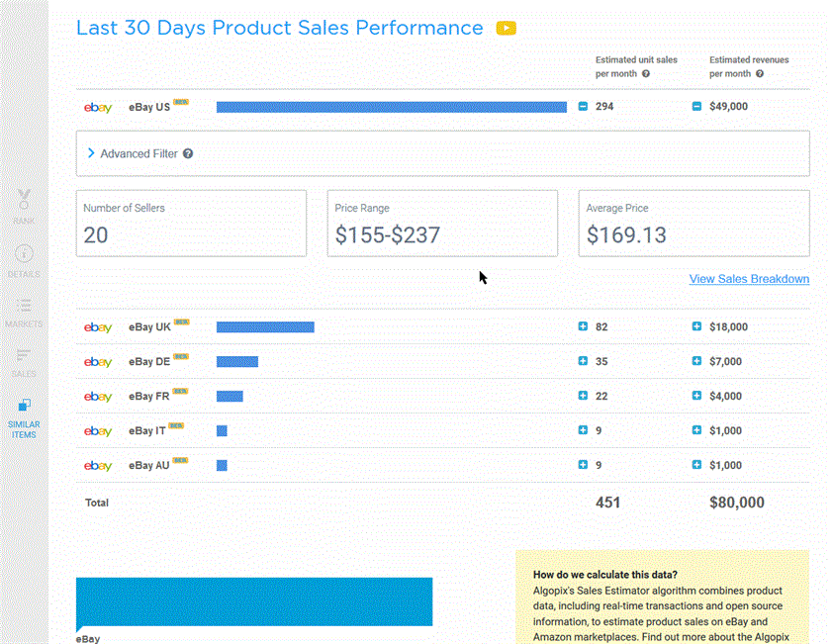This screenshot has width=832, height=644.
Task: Click the 294 unit sales value
Action: click(x=604, y=107)
